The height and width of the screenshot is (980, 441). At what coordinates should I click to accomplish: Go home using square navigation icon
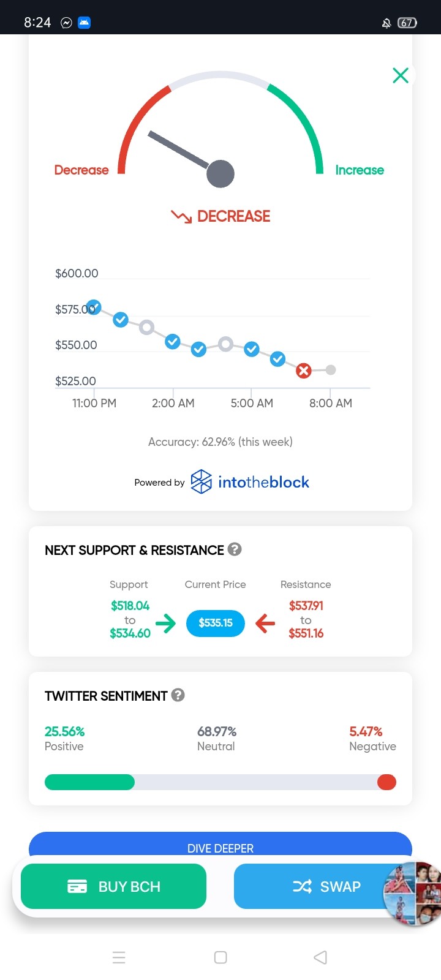(221, 957)
